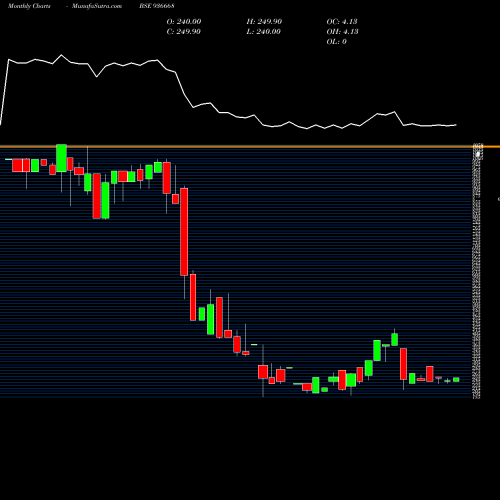This screenshot has height=500, width=500.
Task: Click the MunafaSutra.com label
Action: click(97, 6)
